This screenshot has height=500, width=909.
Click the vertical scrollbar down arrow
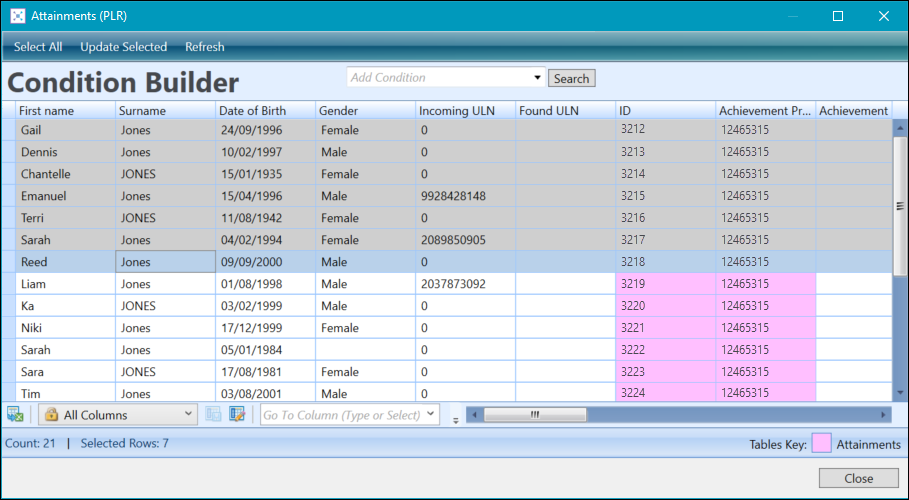tap(900, 393)
